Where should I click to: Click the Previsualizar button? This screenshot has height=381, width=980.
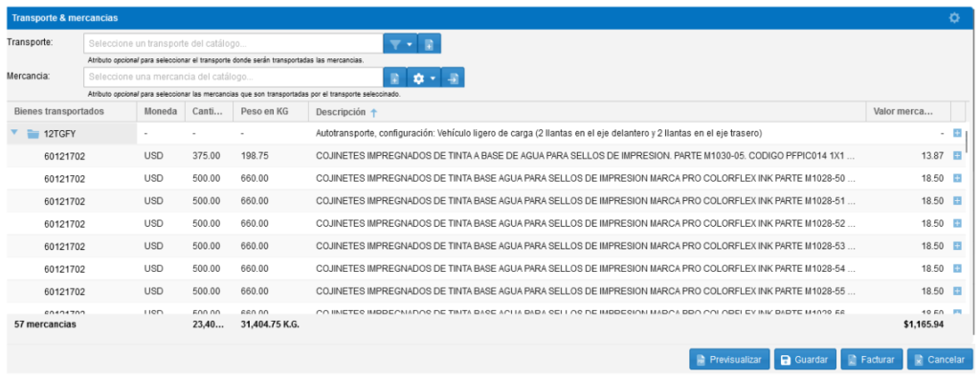(729, 360)
